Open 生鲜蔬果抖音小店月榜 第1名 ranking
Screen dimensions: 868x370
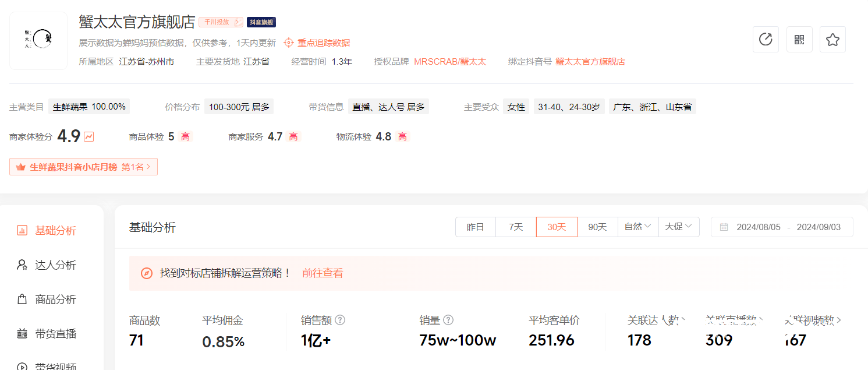point(83,167)
